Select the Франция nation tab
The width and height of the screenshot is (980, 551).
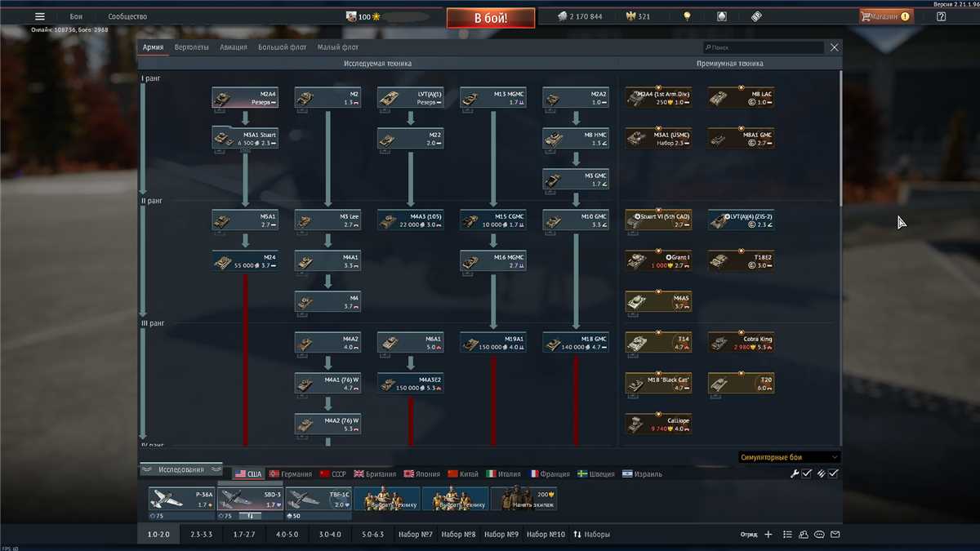550,474
